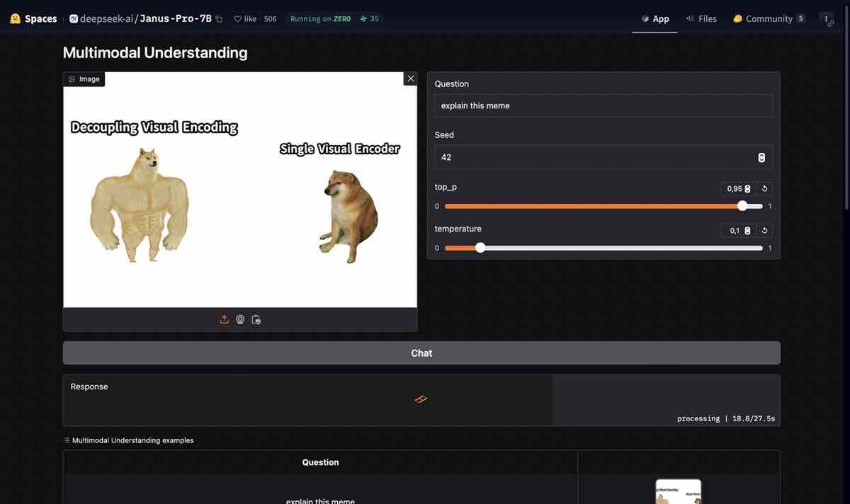The height and width of the screenshot is (504, 850).
Task: Click the examples table Question column header
Action: pos(320,462)
